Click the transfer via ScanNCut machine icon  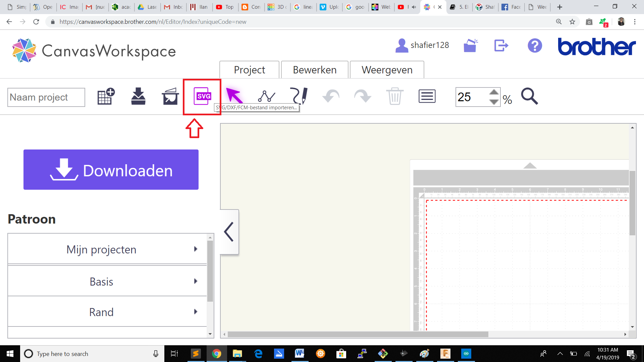click(170, 97)
